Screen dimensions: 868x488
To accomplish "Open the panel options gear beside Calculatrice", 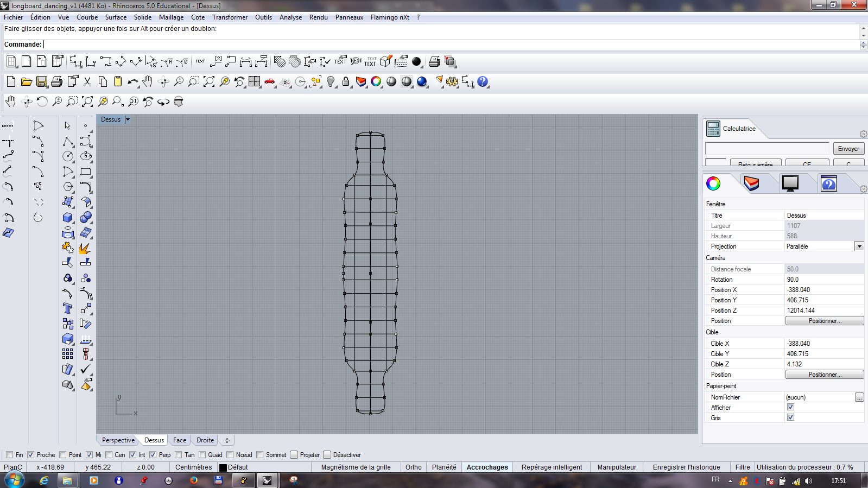I will click(863, 134).
